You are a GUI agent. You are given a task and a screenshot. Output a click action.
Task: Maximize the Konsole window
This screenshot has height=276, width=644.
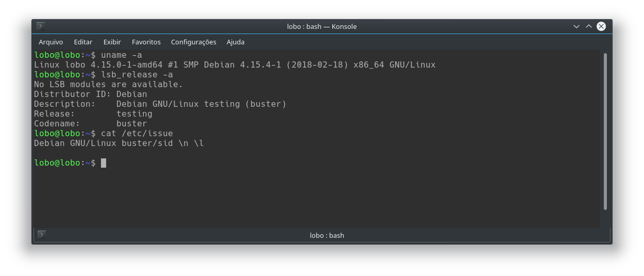coord(589,26)
